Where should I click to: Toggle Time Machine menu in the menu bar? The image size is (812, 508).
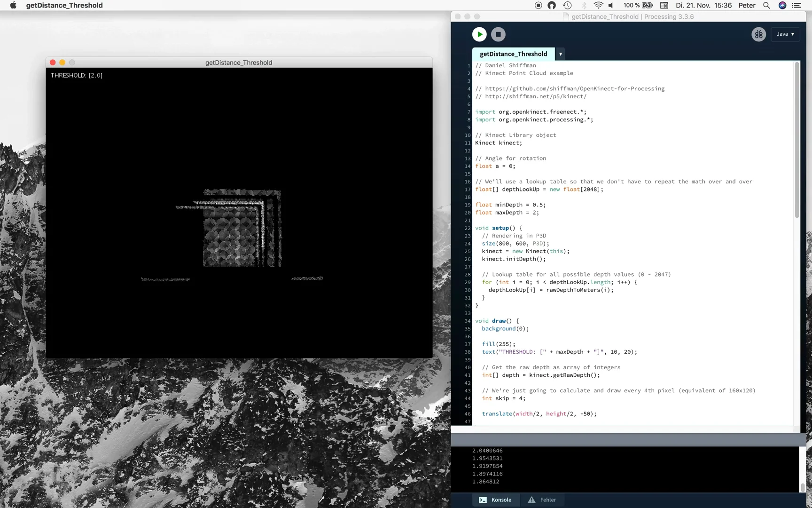[x=567, y=5]
